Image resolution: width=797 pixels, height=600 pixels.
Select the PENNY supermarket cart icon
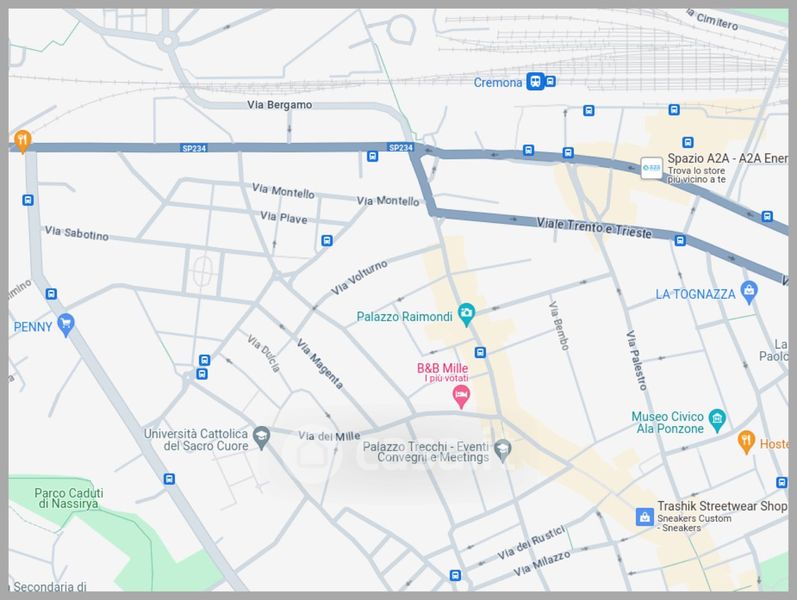(x=67, y=323)
